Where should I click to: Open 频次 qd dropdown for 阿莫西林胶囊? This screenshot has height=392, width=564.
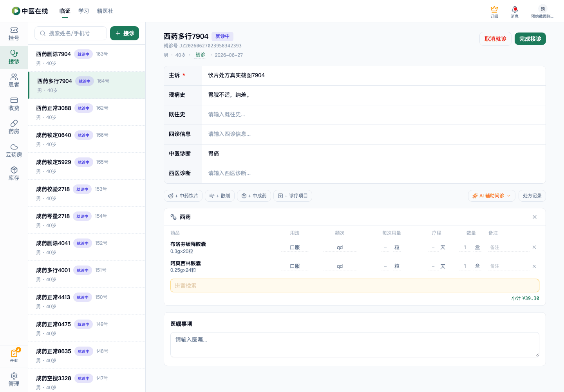(x=340, y=266)
